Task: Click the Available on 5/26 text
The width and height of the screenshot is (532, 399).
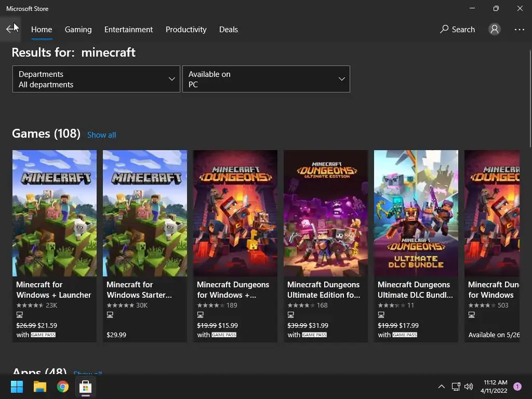Action: pos(494,335)
